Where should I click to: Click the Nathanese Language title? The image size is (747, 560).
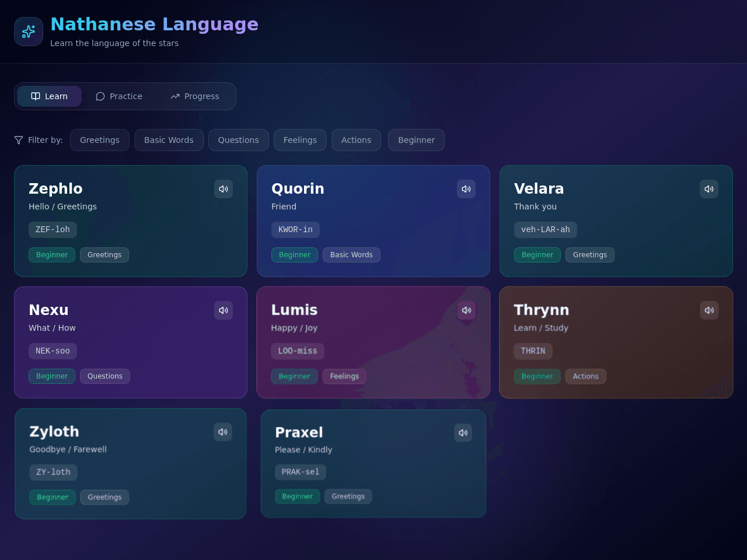[154, 24]
